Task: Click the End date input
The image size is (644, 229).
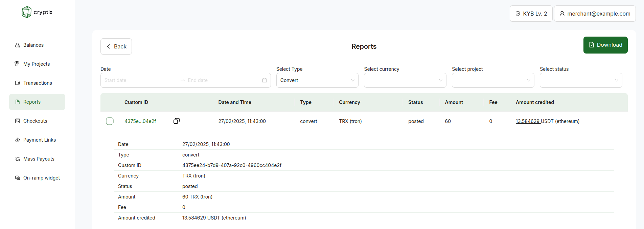Action: coord(223,80)
